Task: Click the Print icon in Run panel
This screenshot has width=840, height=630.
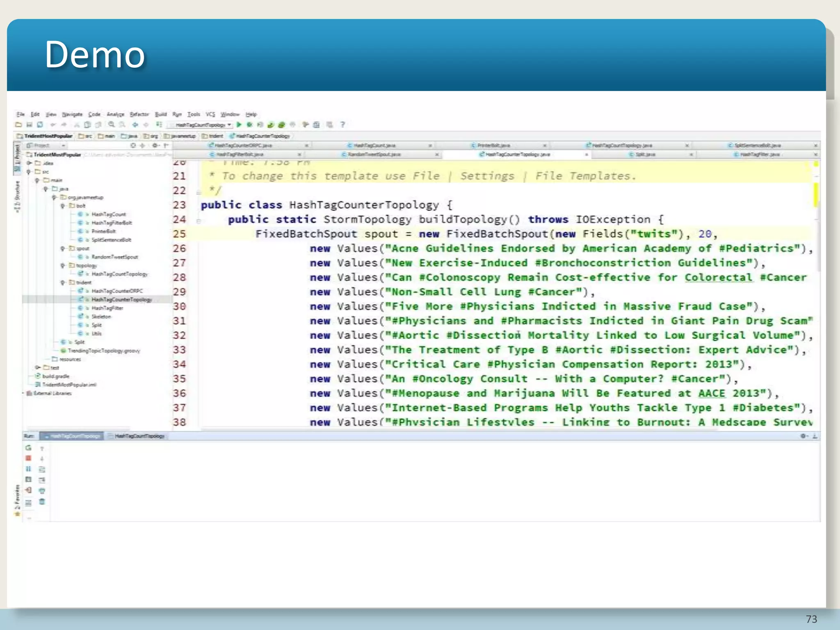Action: pyautogui.click(x=42, y=491)
